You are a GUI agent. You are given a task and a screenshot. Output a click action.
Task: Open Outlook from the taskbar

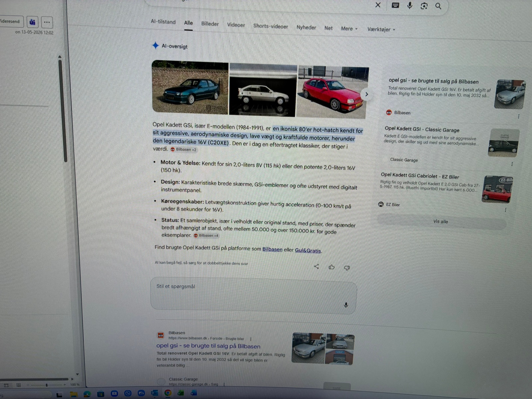point(154,393)
